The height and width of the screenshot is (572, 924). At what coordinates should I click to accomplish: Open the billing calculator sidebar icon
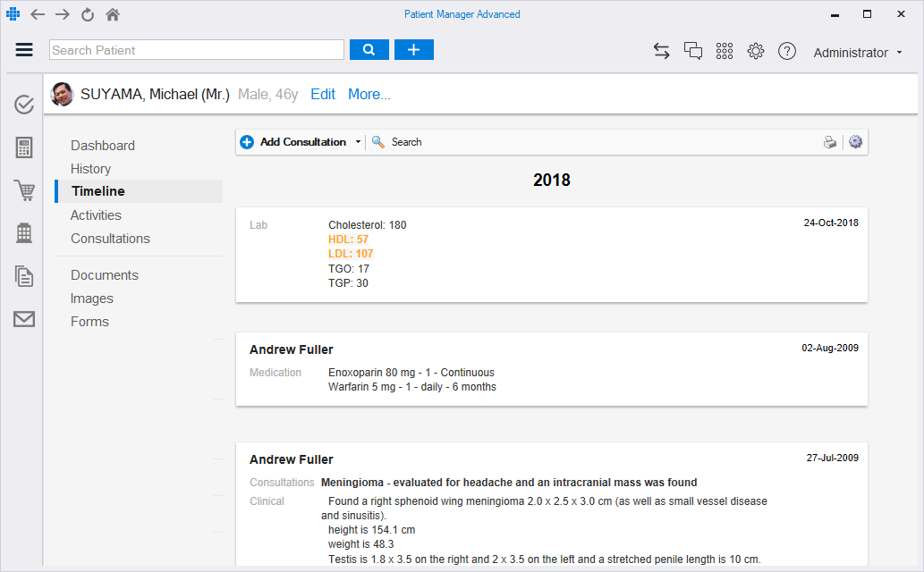(x=24, y=147)
